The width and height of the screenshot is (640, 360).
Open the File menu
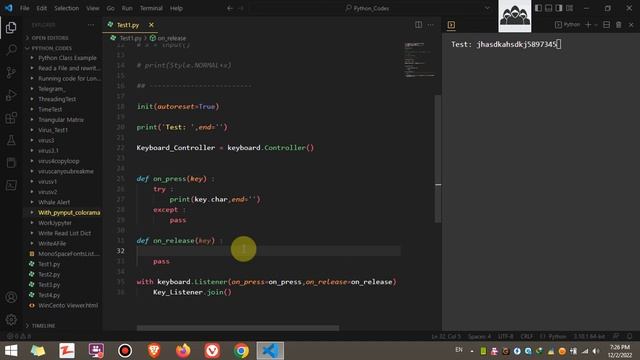(x=24, y=8)
